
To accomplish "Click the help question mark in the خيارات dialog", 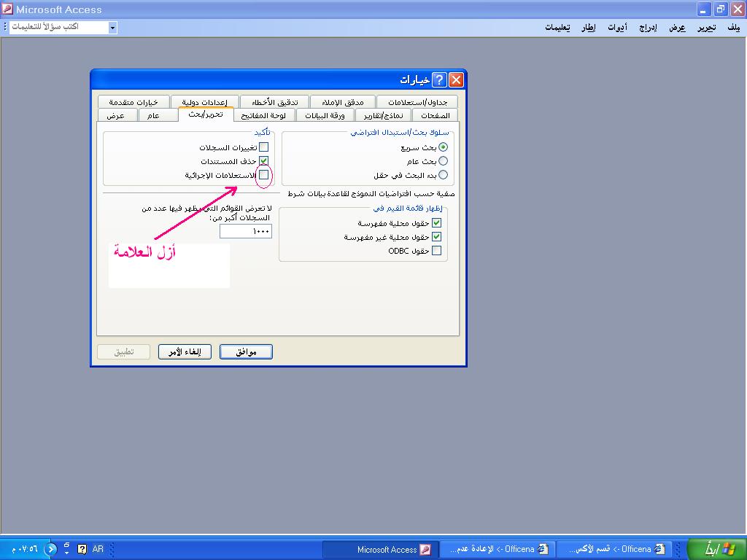I will [x=439, y=80].
